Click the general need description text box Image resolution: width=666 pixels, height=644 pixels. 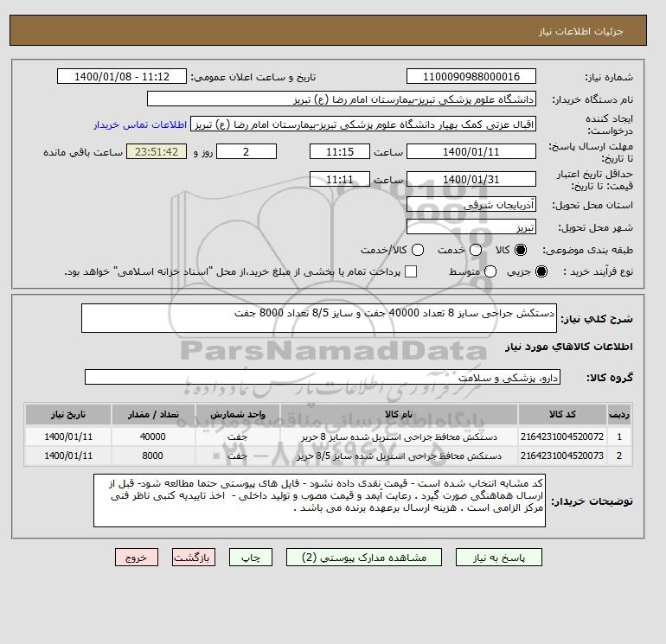[x=319, y=318]
